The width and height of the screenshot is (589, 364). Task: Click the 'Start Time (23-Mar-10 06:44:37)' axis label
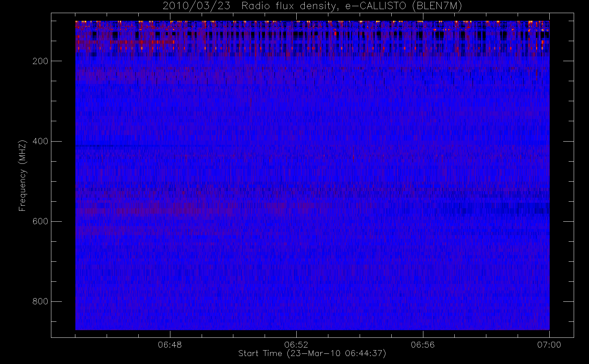click(x=312, y=353)
